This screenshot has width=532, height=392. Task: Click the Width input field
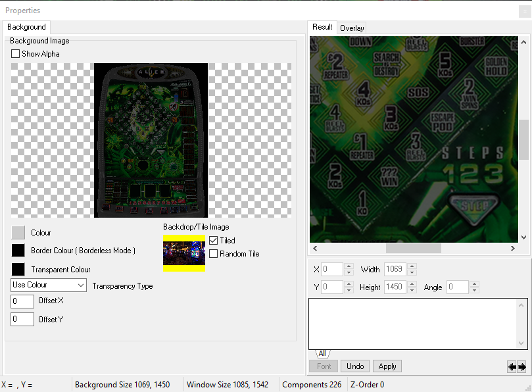click(x=395, y=269)
